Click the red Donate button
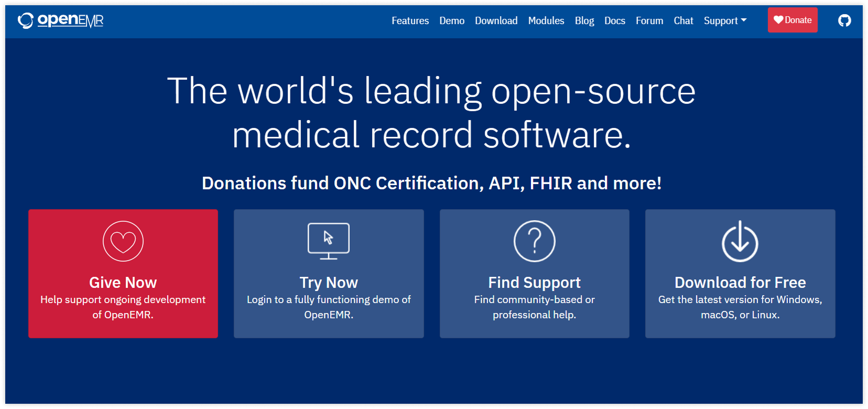Image resolution: width=868 pixels, height=409 pixels. (x=793, y=20)
